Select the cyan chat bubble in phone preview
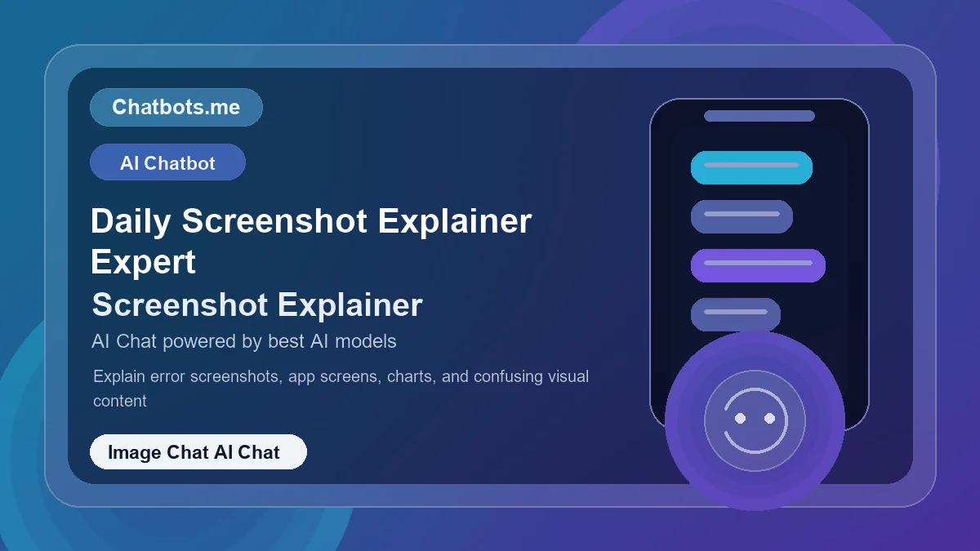Image resolution: width=980 pixels, height=551 pixels. coord(751,167)
